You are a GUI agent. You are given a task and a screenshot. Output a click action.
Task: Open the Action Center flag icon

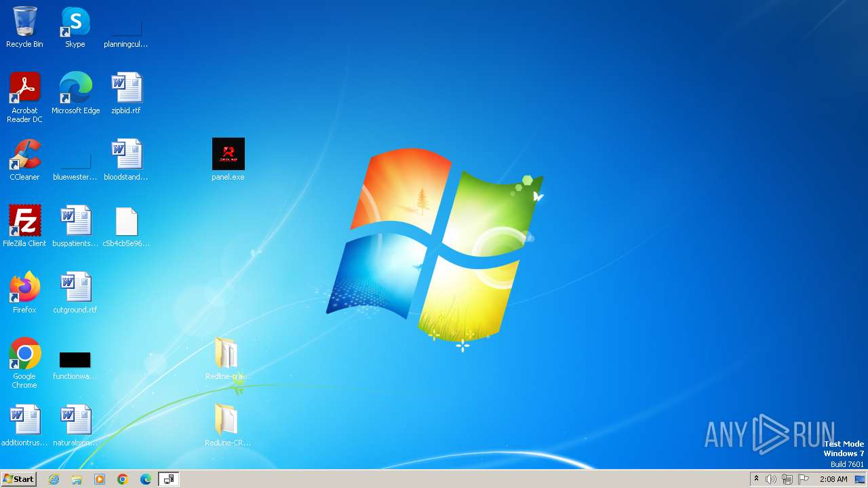(804, 479)
